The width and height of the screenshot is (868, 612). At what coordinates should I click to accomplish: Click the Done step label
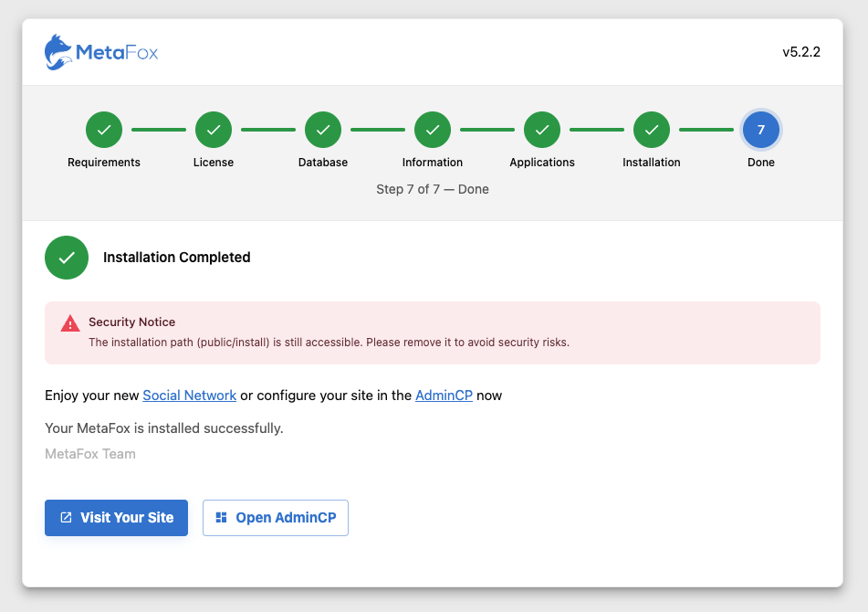pos(761,163)
